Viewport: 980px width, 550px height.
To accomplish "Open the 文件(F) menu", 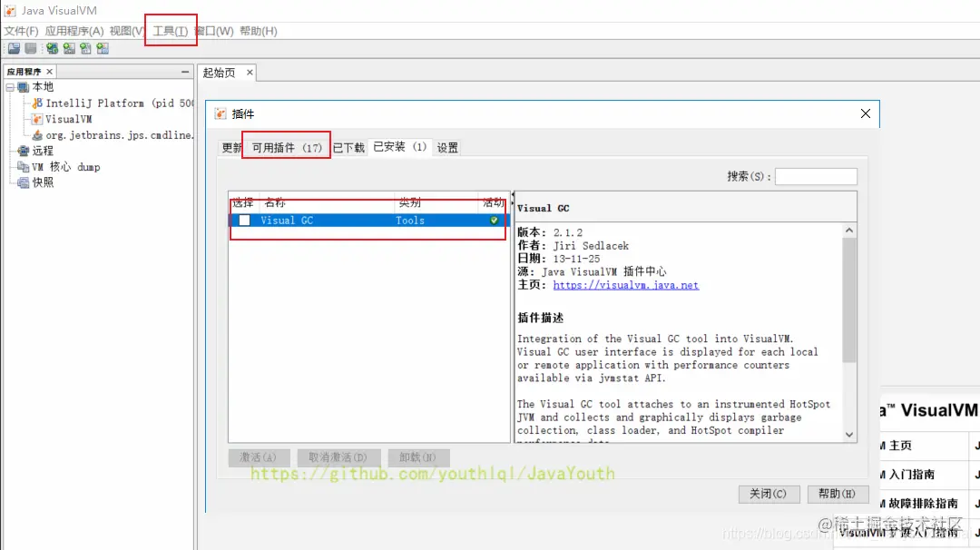I will [x=21, y=31].
